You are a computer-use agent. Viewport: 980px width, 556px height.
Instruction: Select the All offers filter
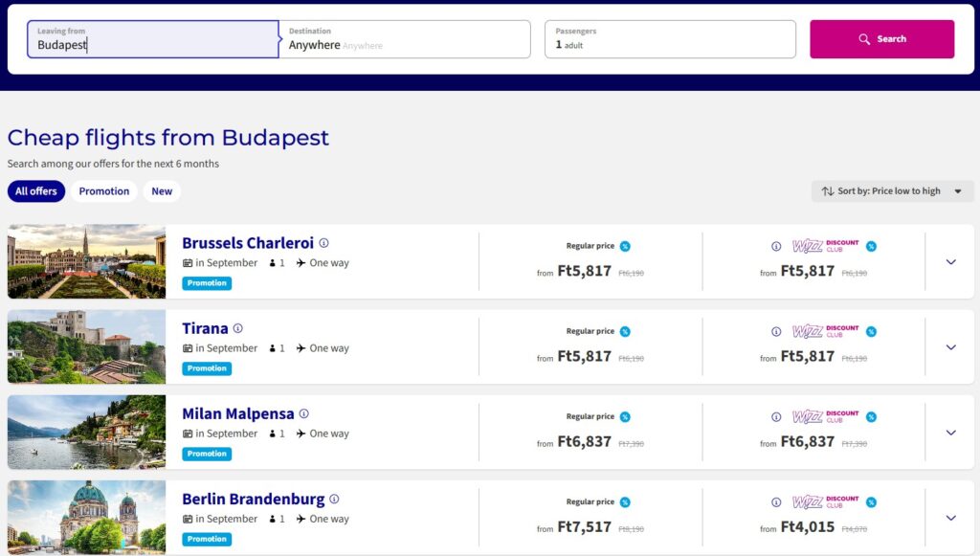[x=36, y=191]
